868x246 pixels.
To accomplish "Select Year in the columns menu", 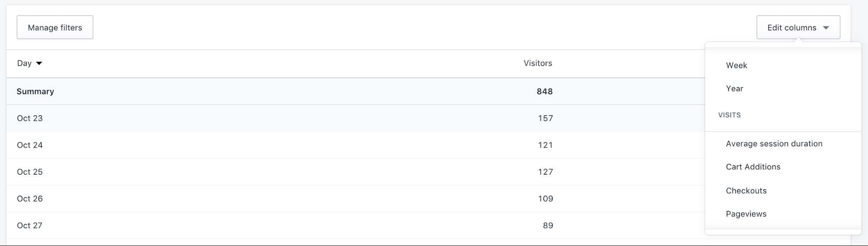I will (734, 88).
